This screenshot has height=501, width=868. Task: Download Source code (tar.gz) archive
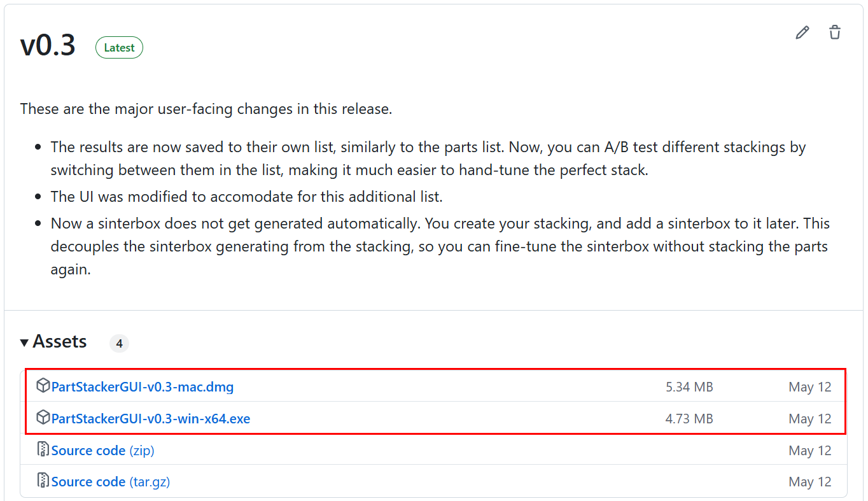111,482
